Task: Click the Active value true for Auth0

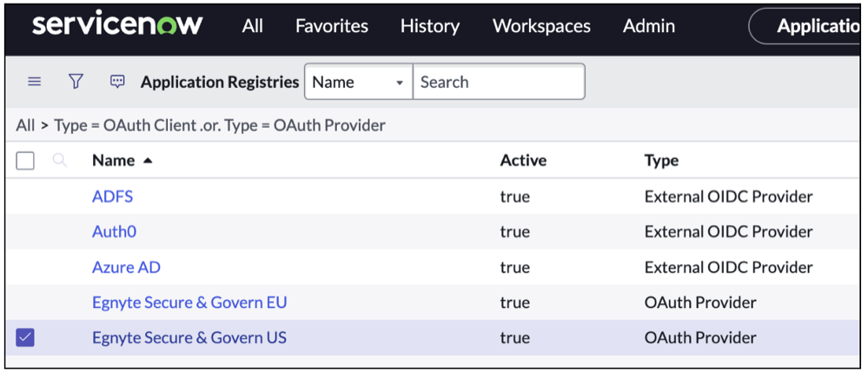Action: click(x=515, y=231)
